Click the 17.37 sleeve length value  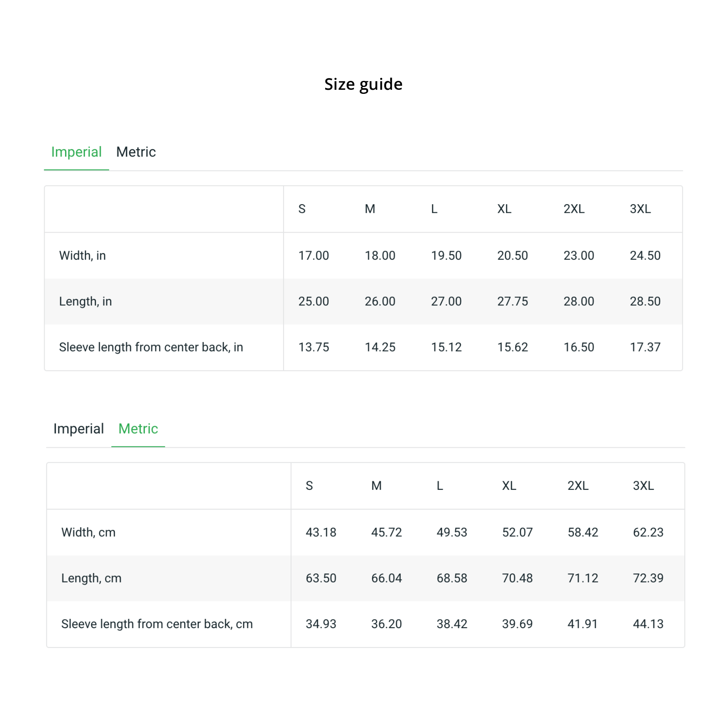[x=645, y=347]
